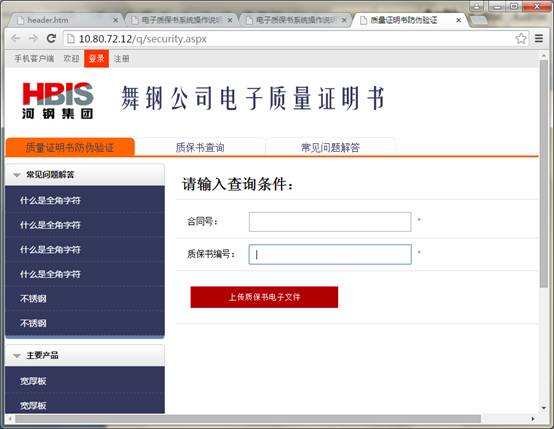554x429 pixels.
Task: Open the 常见问题解答 top tab
Action: point(330,147)
